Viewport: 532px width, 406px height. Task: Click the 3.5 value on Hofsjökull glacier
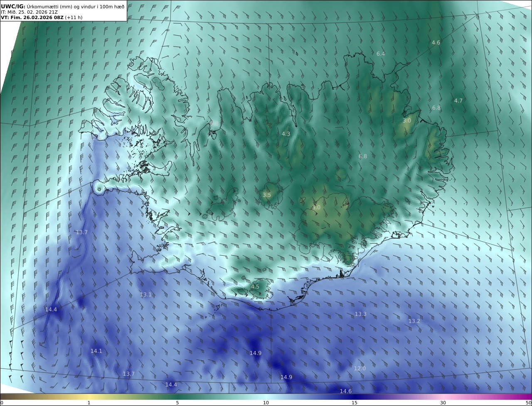(x=266, y=195)
